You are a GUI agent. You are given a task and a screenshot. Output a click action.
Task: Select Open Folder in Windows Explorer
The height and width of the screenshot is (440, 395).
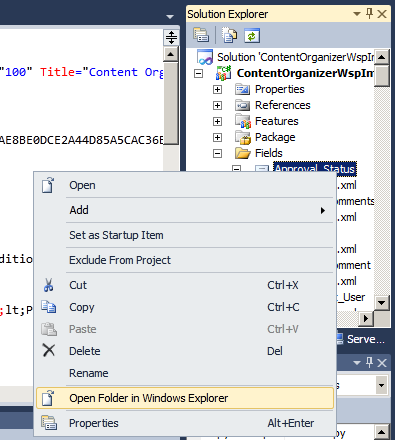pos(185,398)
